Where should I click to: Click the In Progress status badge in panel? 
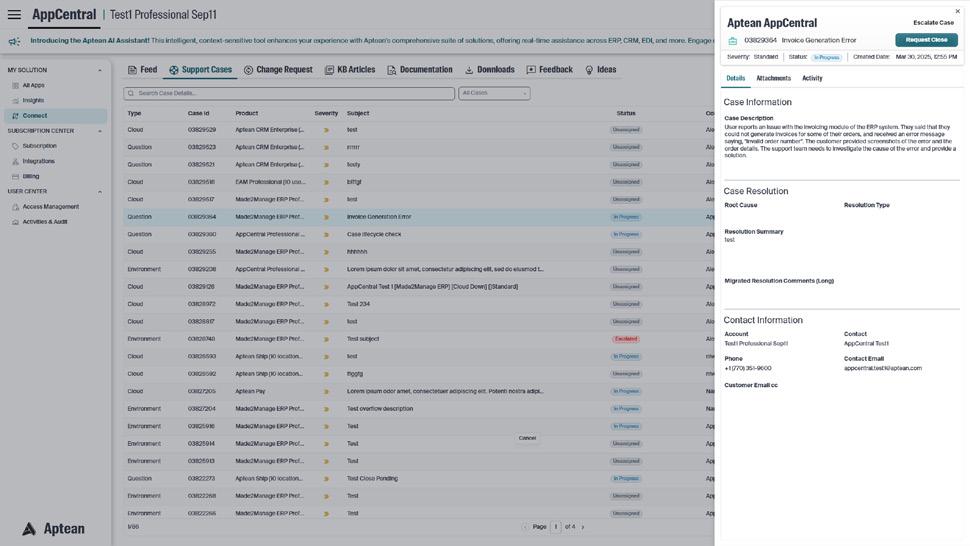tap(826, 57)
